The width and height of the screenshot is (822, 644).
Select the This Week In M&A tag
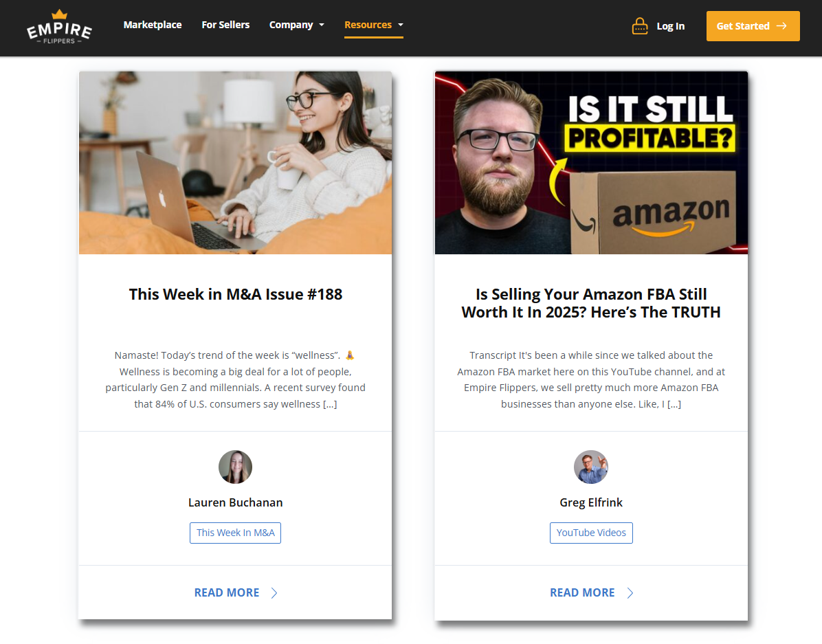tap(235, 533)
